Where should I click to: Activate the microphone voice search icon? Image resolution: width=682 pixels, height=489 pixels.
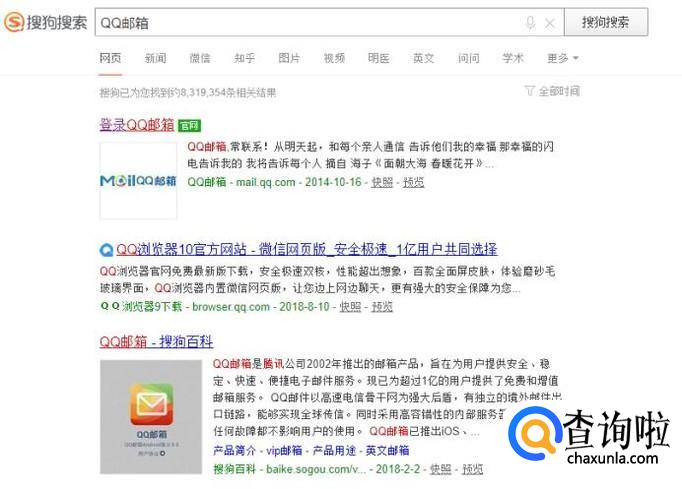pyautogui.click(x=530, y=23)
